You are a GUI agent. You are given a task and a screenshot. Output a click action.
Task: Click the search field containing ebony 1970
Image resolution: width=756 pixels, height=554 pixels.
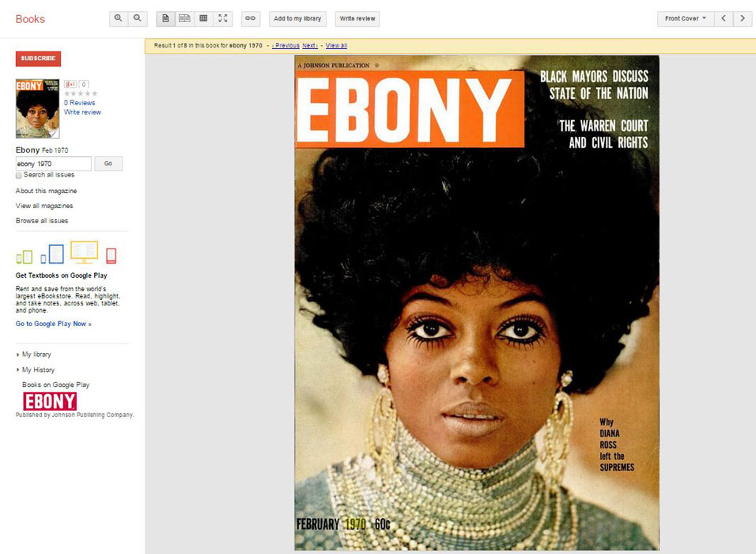(53, 164)
